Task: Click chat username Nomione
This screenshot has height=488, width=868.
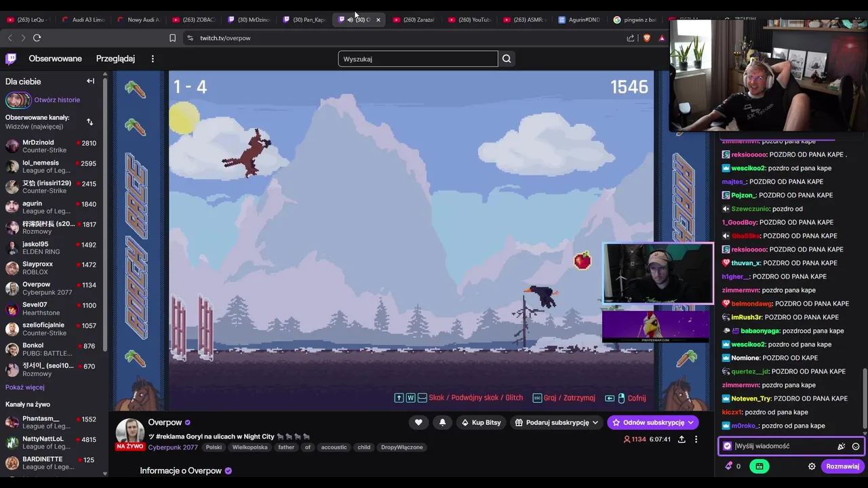Action: [x=745, y=358]
